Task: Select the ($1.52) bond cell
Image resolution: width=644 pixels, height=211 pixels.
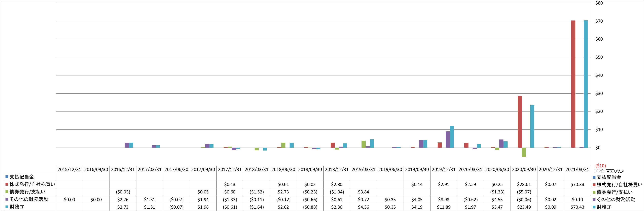Action: [257, 192]
